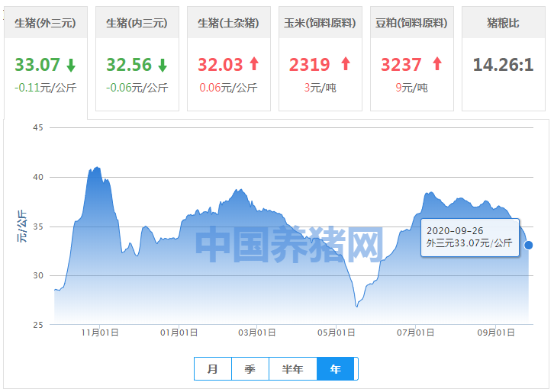The width and height of the screenshot is (554, 392).
Task: Click the 32.56 price value
Action: click(x=129, y=65)
